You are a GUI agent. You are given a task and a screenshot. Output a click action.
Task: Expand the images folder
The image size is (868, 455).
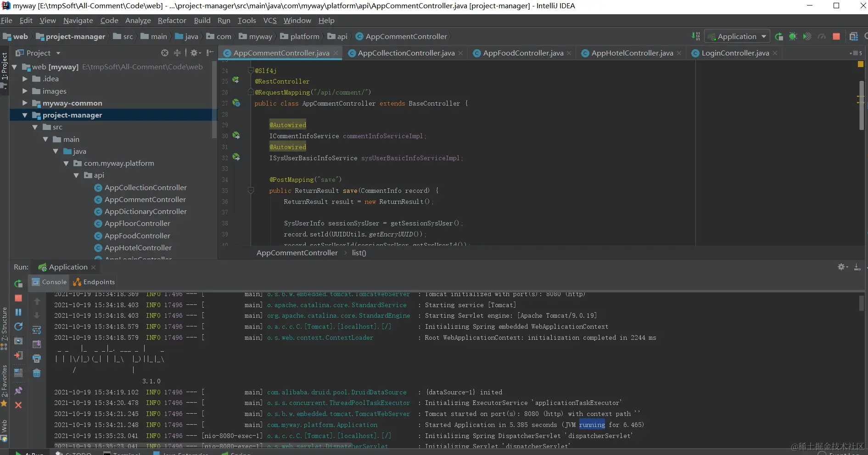click(x=25, y=91)
